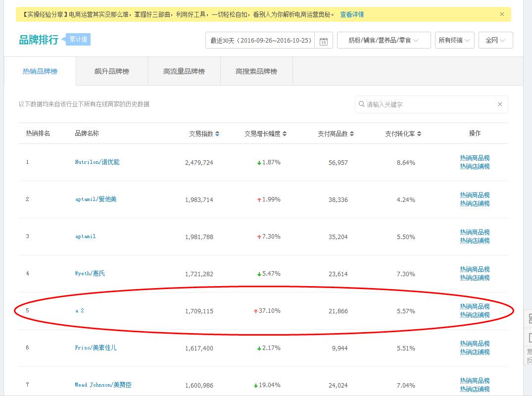Click the 热销排名 column header
This screenshot has height=396, width=532.
[x=38, y=133]
